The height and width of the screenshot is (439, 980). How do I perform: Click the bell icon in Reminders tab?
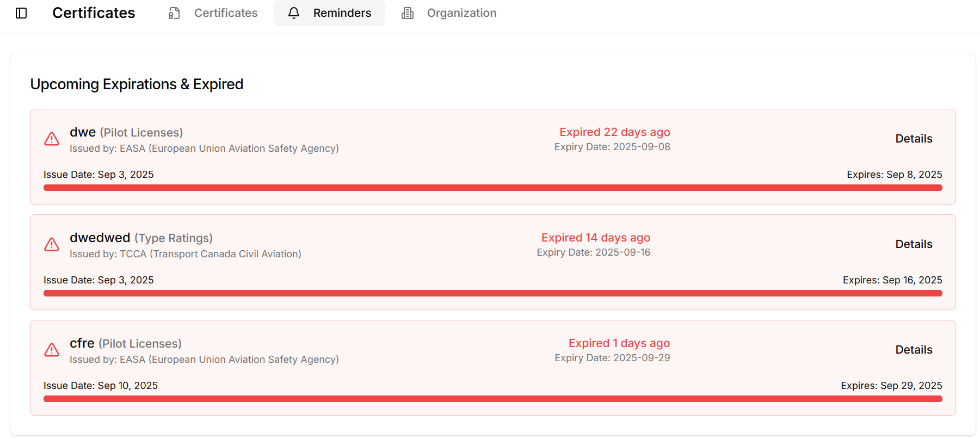(x=294, y=13)
